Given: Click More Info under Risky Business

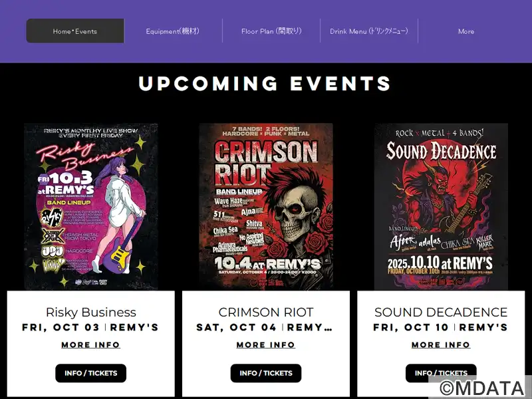Looking at the screenshot, I should pyautogui.click(x=90, y=344).
